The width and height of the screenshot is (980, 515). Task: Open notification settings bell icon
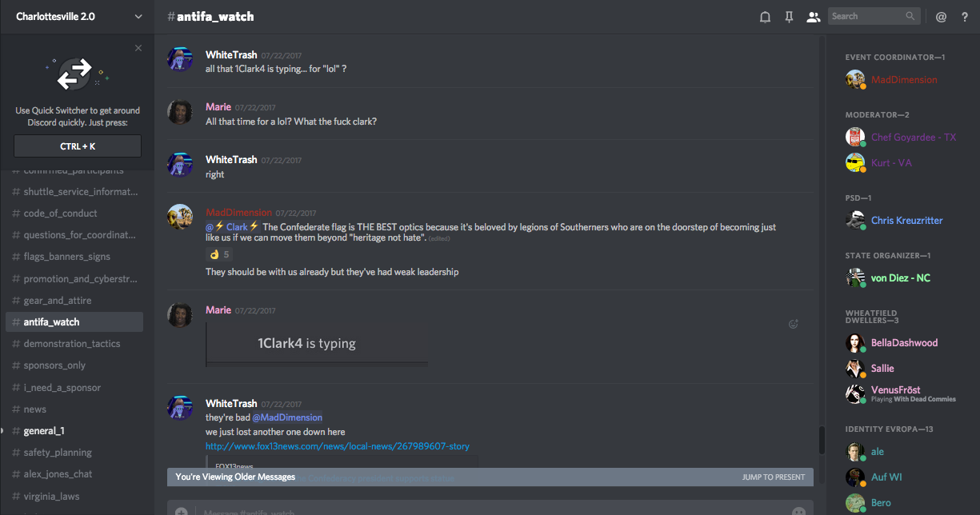(765, 17)
